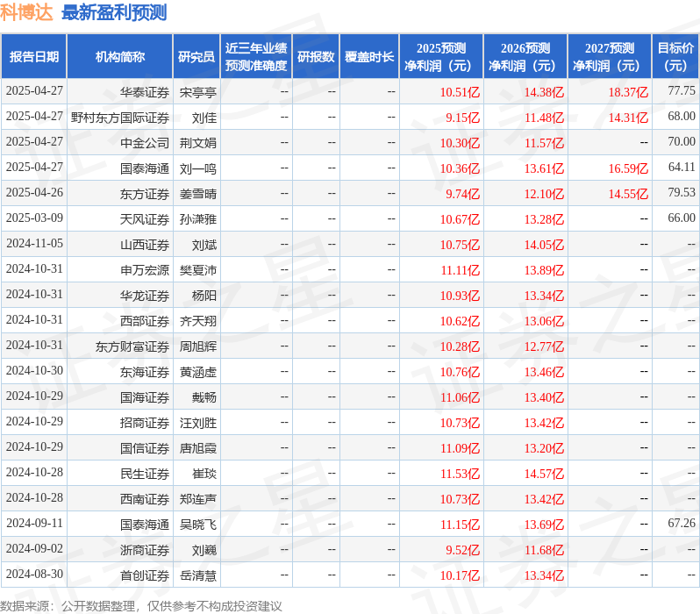Click the target price 77.75

click(682, 90)
